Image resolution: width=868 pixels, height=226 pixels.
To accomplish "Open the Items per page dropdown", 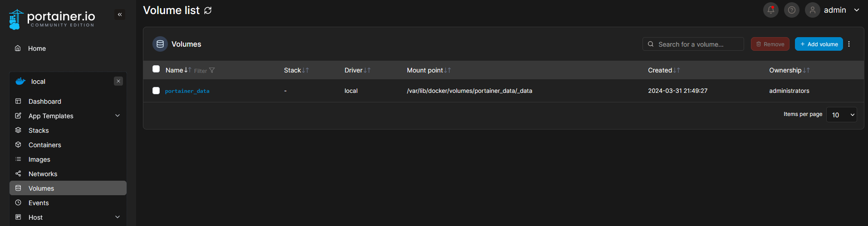I will pos(842,115).
